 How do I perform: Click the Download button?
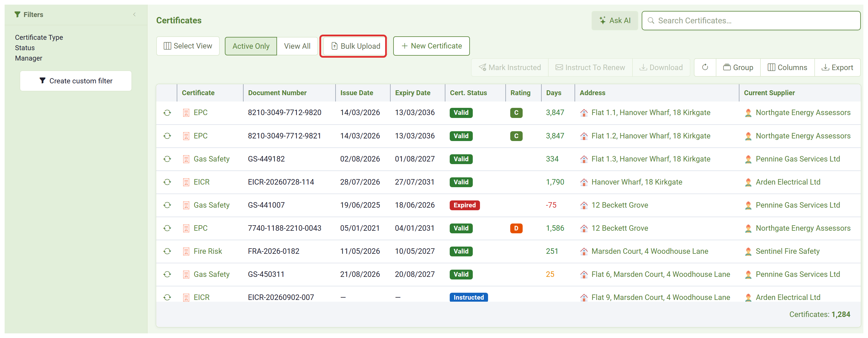[661, 67]
